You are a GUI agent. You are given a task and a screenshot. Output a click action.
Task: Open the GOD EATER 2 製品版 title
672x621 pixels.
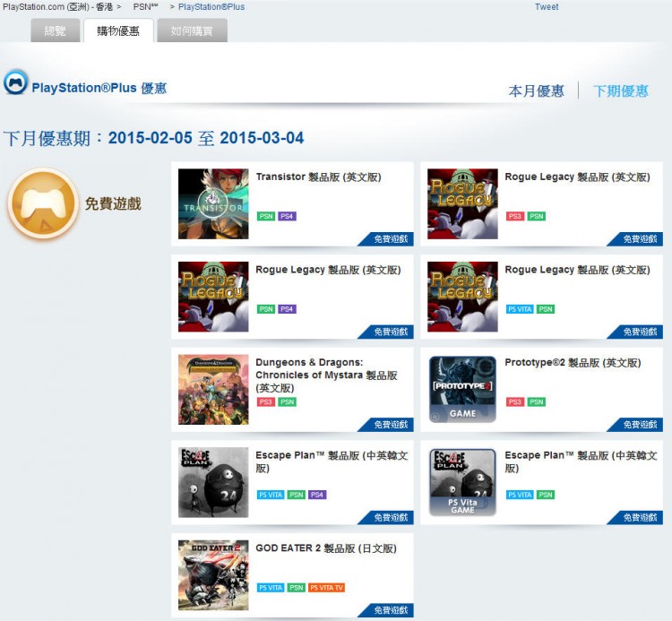(x=326, y=548)
